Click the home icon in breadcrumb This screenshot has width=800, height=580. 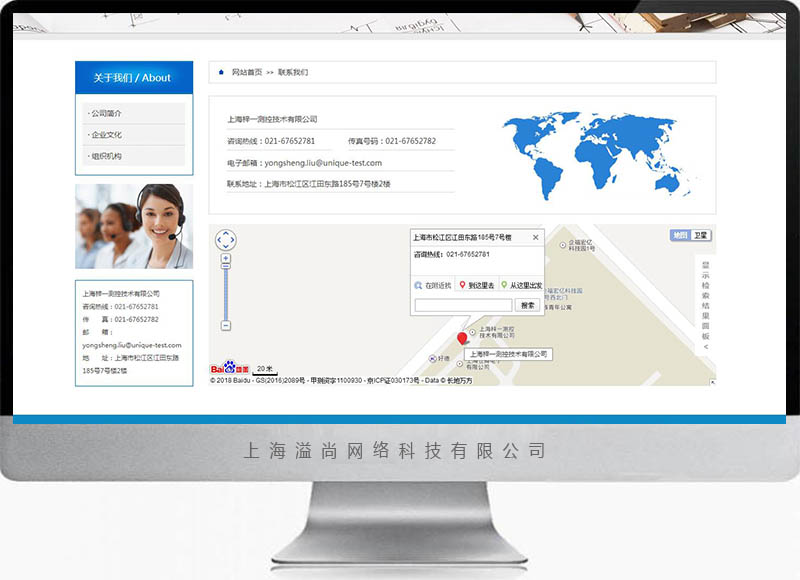point(221,72)
